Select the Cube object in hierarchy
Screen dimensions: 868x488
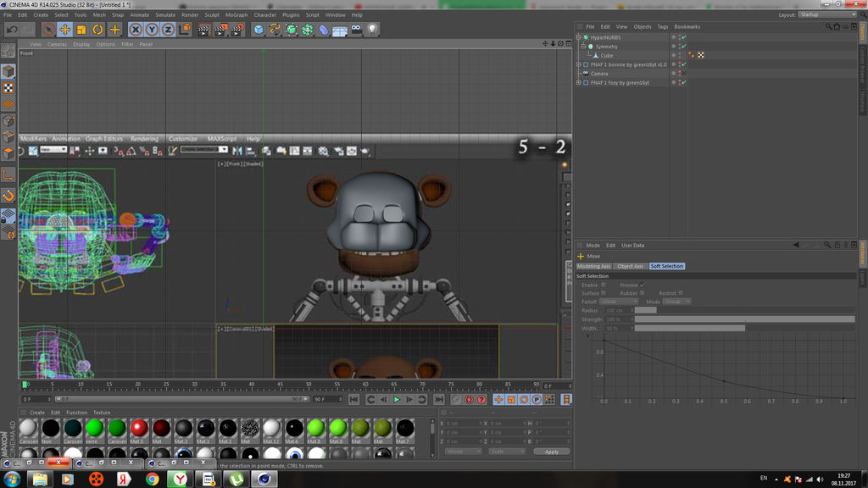click(607, 55)
